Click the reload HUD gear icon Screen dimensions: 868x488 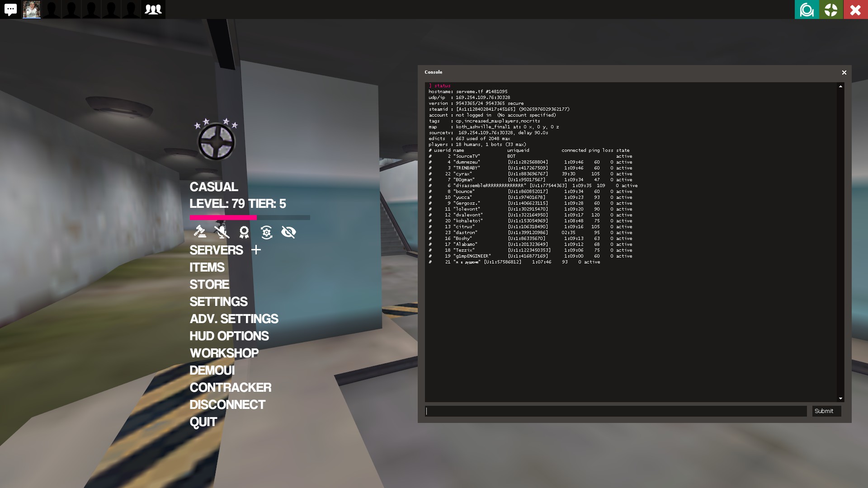point(266,232)
